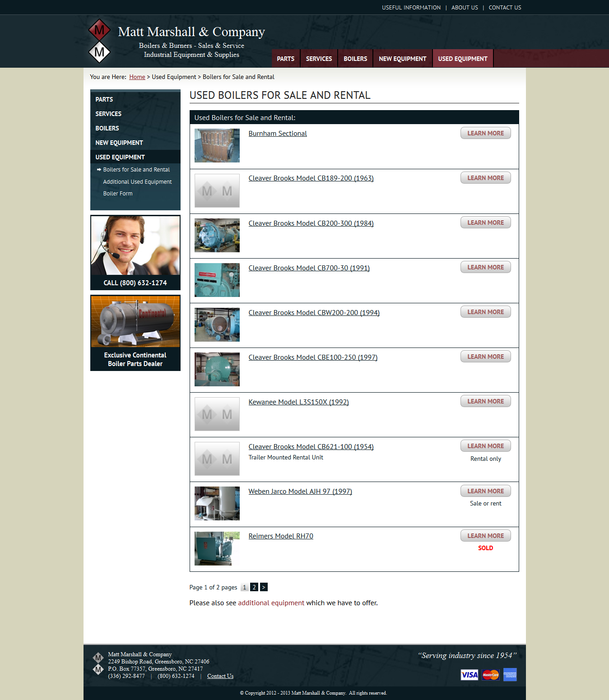The height and width of the screenshot is (700, 609).
Task: Click Learn More for CBW200-200 boiler
Action: [x=486, y=312]
